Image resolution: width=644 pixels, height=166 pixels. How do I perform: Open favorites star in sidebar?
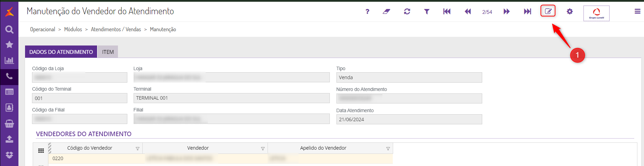[9, 44]
